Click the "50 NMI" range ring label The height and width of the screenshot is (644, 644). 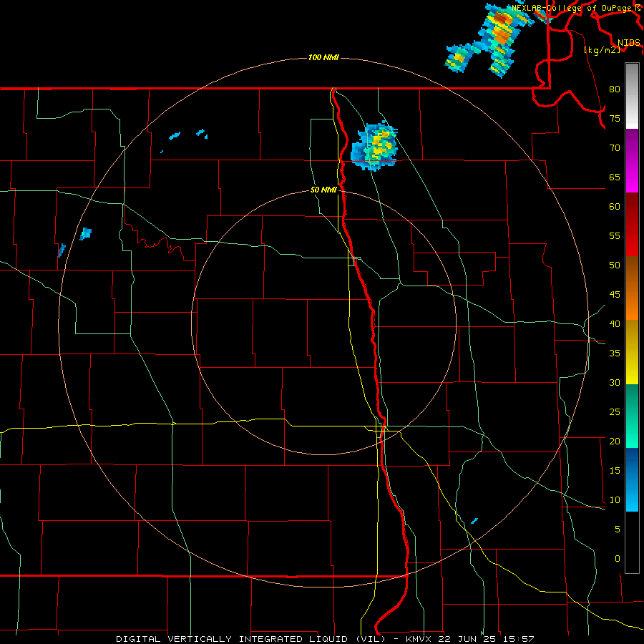click(323, 190)
